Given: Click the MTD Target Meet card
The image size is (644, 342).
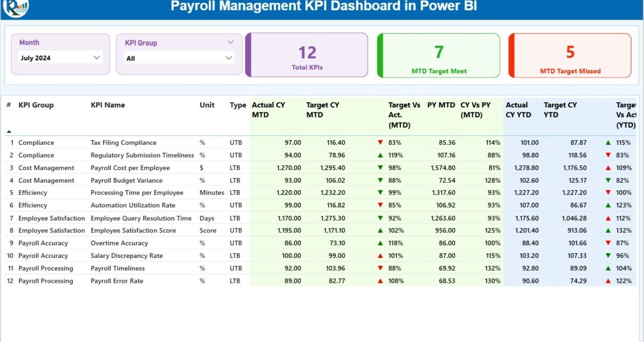Looking at the screenshot, I should click(x=439, y=55).
